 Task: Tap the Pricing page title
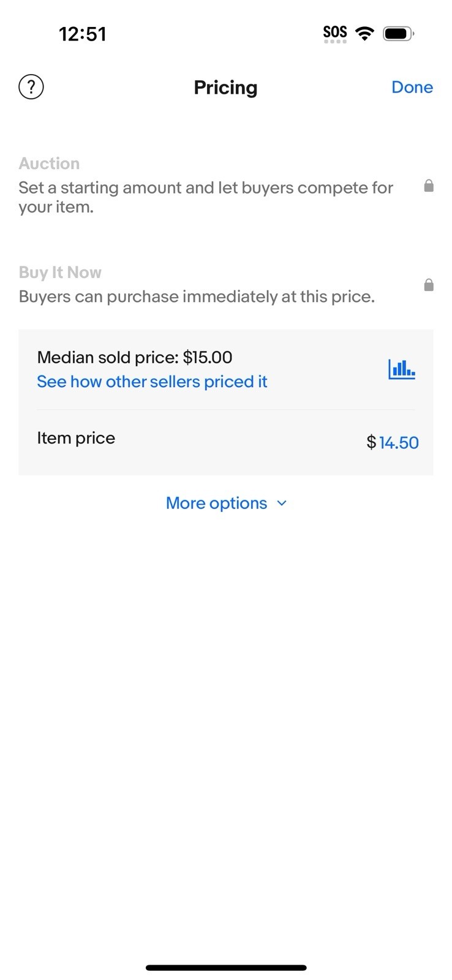pyautogui.click(x=225, y=88)
